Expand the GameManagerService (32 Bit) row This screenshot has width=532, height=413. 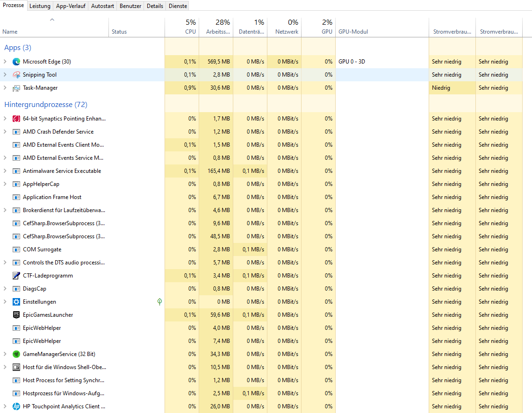(5, 354)
